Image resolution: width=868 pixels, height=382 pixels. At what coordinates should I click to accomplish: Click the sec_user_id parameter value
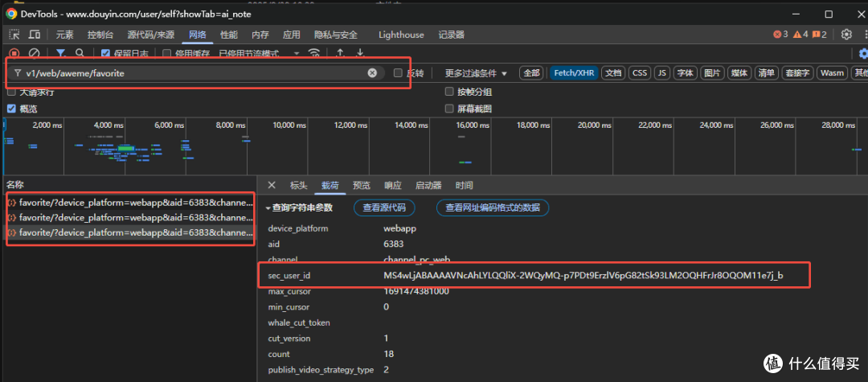pyautogui.click(x=583, y=275)
